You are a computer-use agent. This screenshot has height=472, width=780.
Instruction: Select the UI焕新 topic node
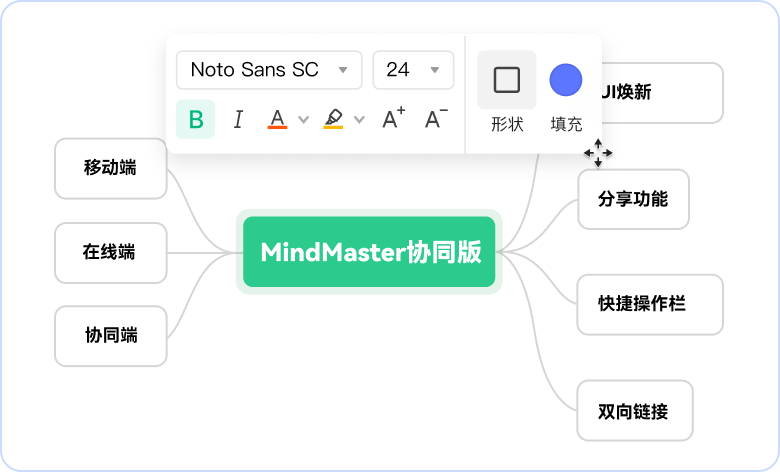662,93
